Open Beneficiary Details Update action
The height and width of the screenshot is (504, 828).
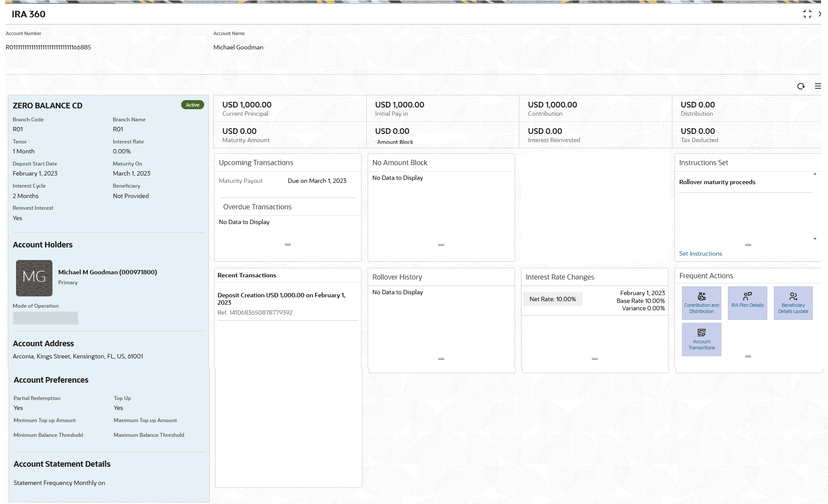click(793, 303)
